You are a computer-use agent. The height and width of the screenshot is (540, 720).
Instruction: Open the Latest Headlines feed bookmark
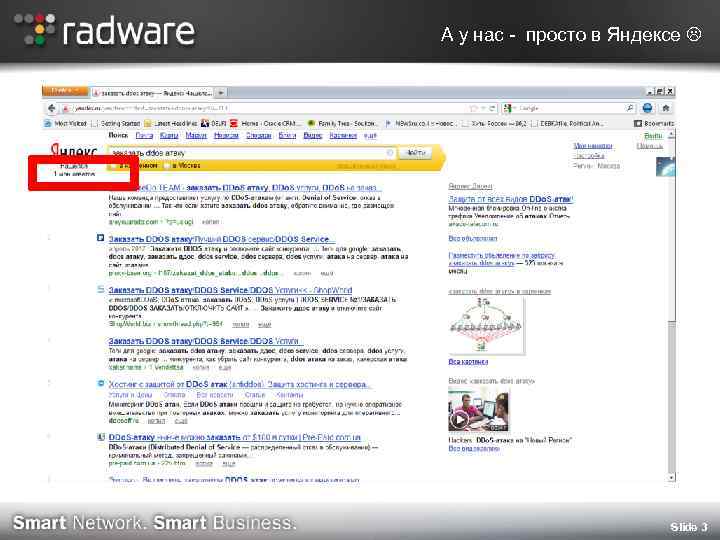[x=171, y=123]
